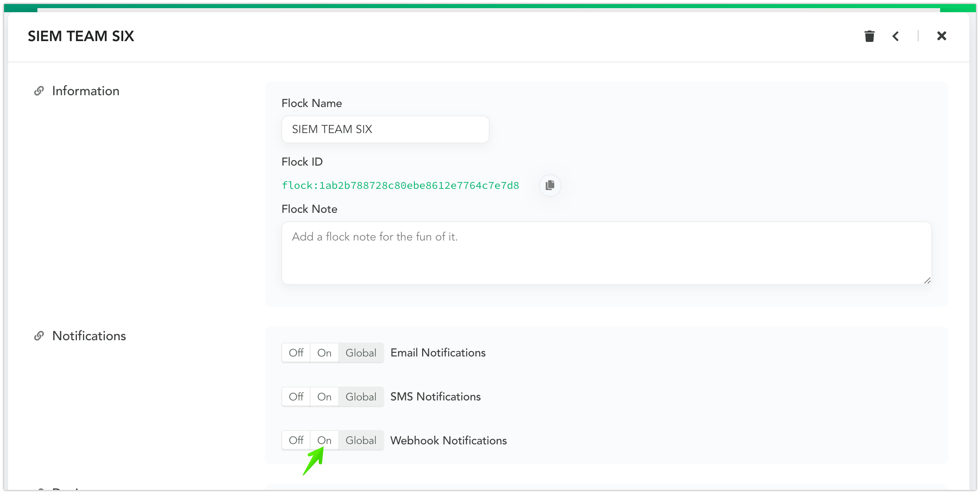Copy the Flock ID to clipboard
The height and width of the screenshot is (494, 980).
[x=550, y=185]
